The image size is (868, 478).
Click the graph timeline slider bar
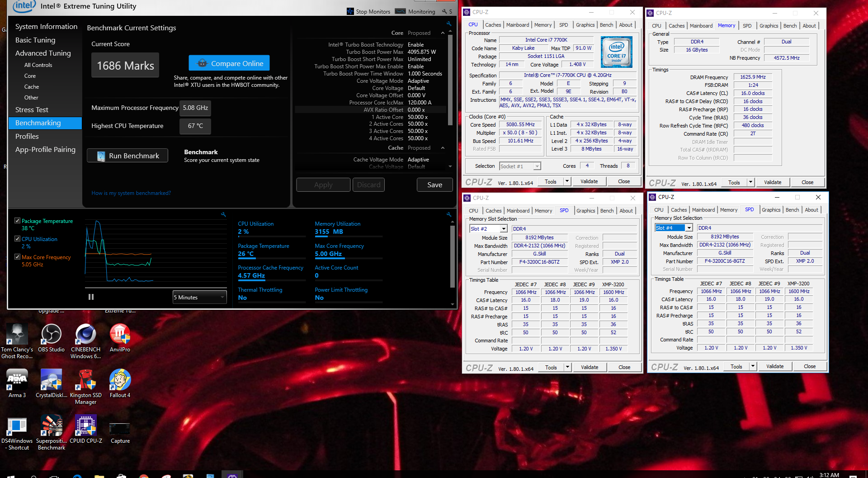[156, 288]
